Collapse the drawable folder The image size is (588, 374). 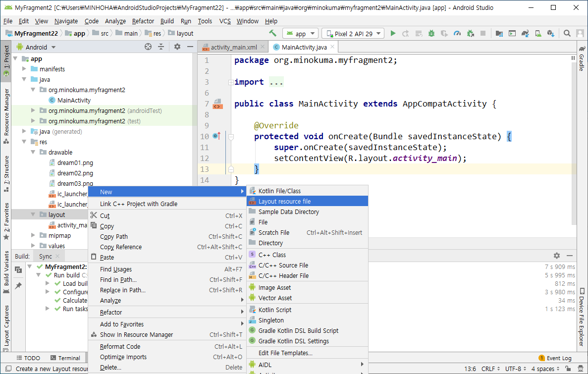point(33,152)
